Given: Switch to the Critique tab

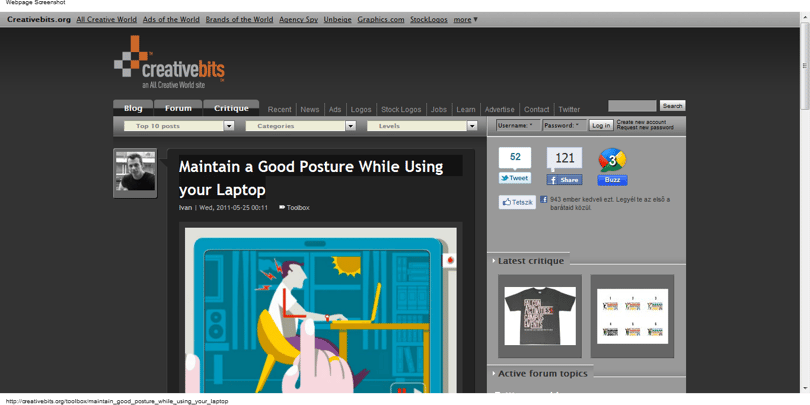Looking at the screenshot, I should (x=231, y=108).
